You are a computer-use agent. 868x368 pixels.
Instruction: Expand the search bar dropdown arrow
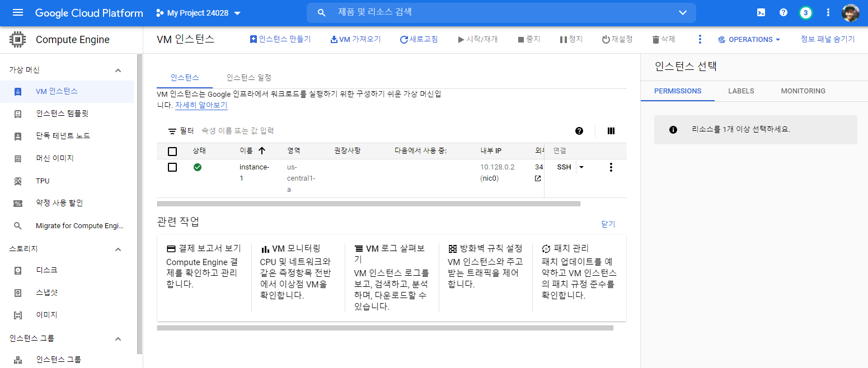[683, 12]
